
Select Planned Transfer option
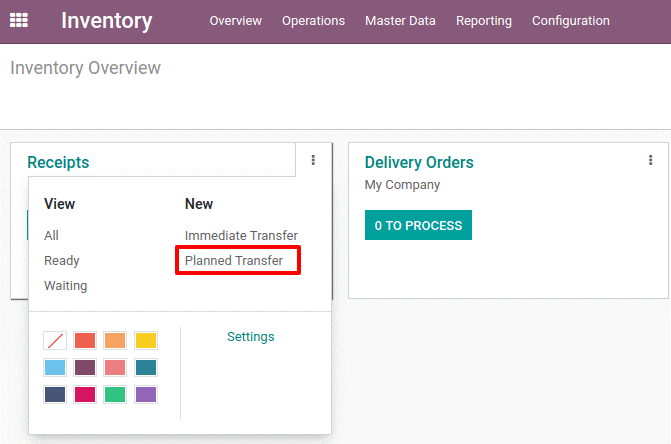tap(234, 260)
